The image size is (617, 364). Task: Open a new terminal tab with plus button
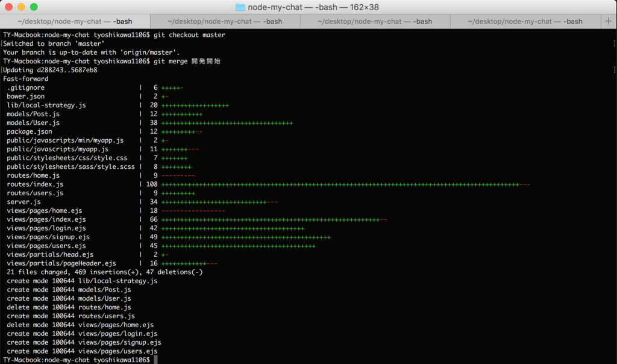pos(609,21)
